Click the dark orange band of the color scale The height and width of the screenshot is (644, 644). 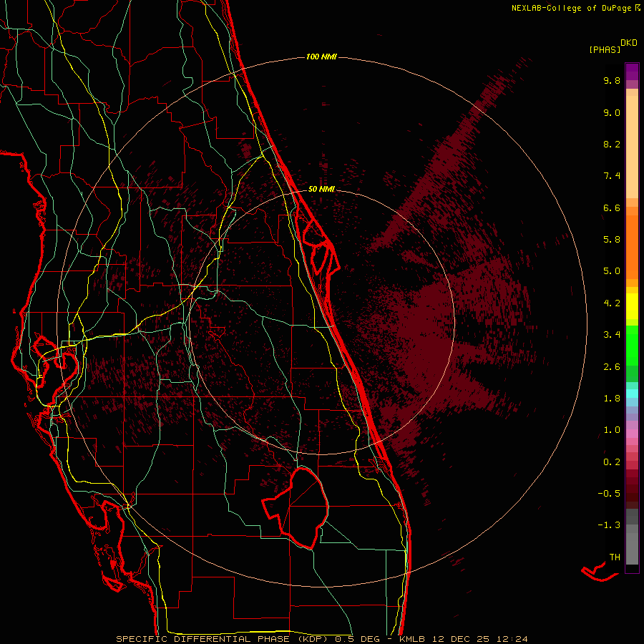[632, 247]
